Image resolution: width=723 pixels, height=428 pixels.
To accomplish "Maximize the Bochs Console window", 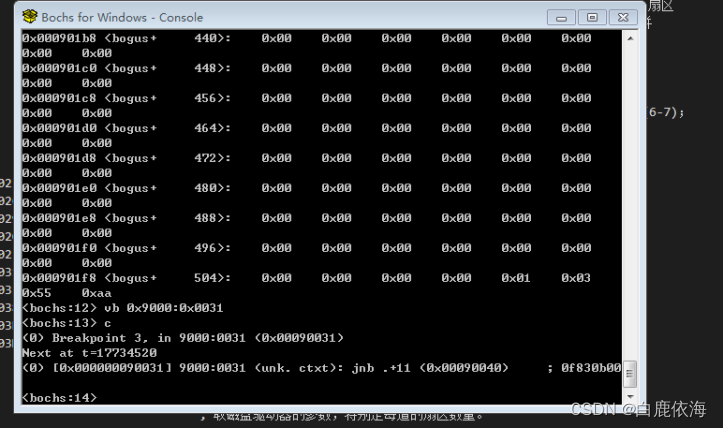I will (592, 18).
